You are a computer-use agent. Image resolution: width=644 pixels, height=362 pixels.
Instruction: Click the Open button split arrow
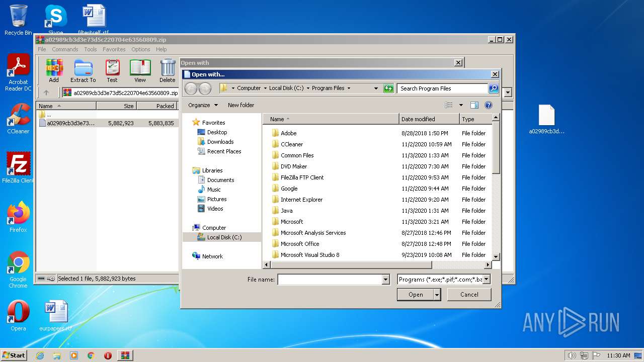pyautogui.click(x=437, y=295)
